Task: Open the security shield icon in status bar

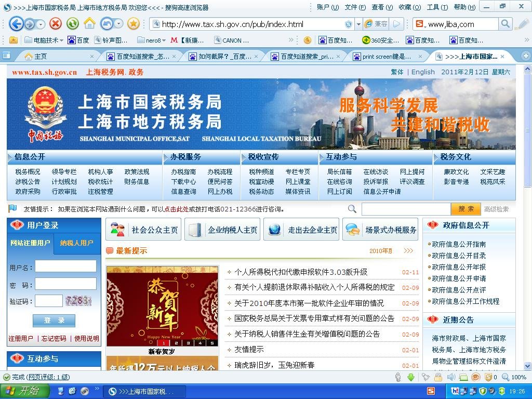Action: pos(488,376)
